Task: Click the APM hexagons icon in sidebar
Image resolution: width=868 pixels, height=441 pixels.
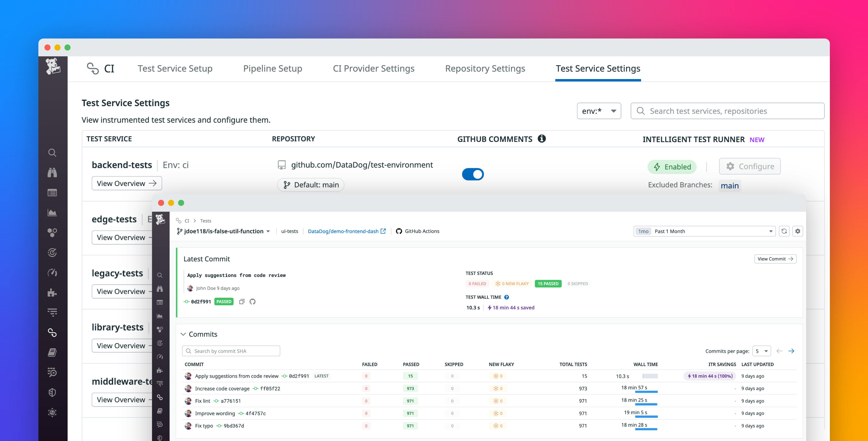Action: click(x=52, y=232)
